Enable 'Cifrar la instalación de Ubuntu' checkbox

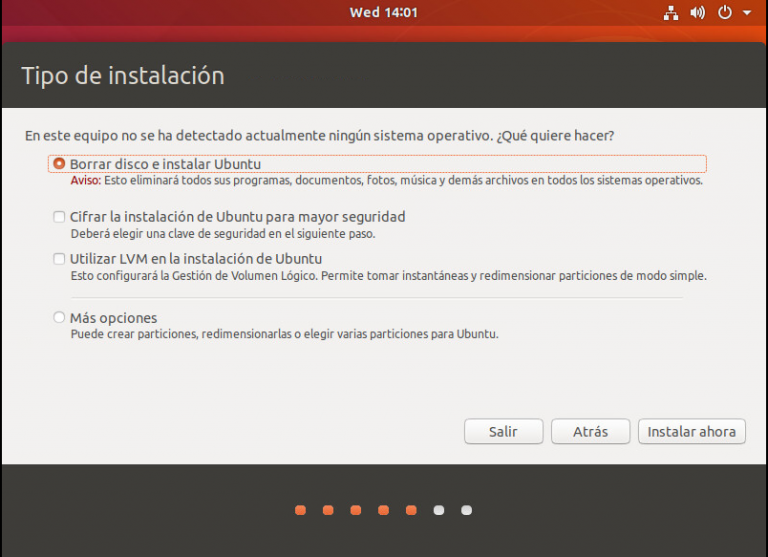[x=60, y=217]
